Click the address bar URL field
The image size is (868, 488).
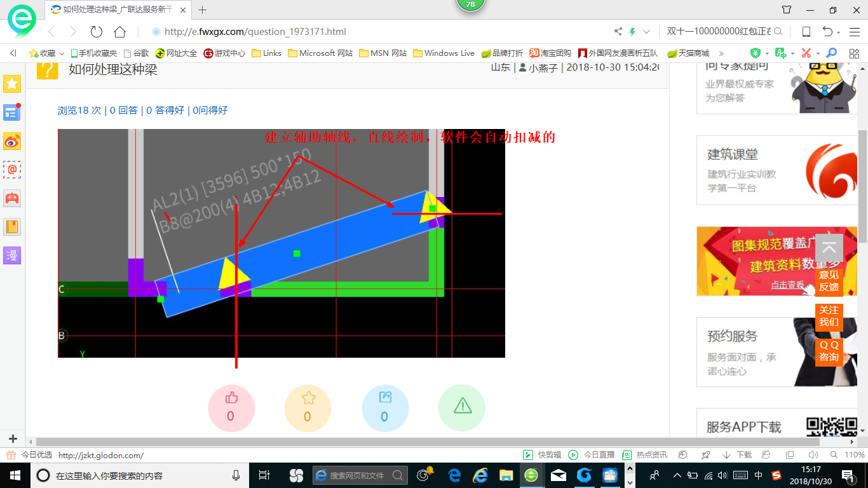coord(381,32)
